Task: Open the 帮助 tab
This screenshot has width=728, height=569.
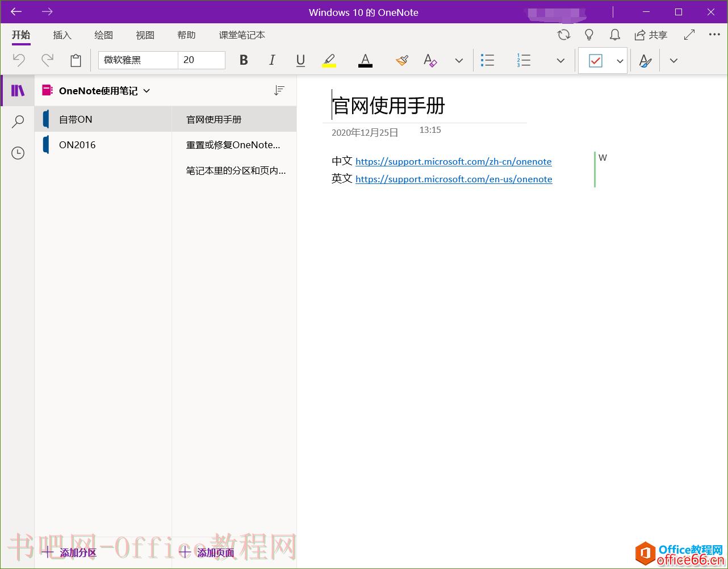Action: 186,35
